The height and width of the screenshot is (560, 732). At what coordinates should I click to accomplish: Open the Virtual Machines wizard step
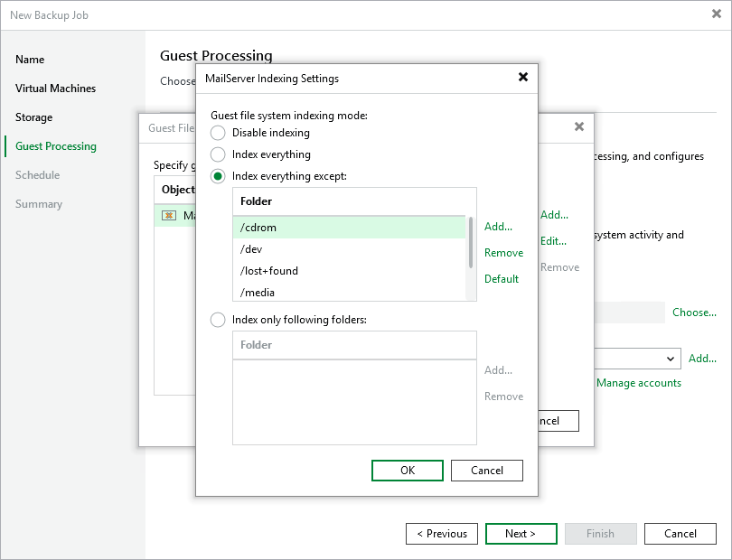tap(55, 88)
